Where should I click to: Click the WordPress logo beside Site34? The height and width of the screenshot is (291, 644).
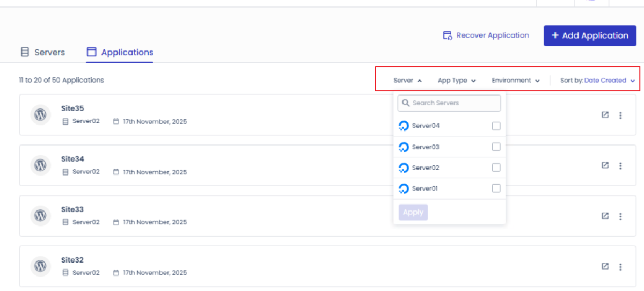point(40,165)
